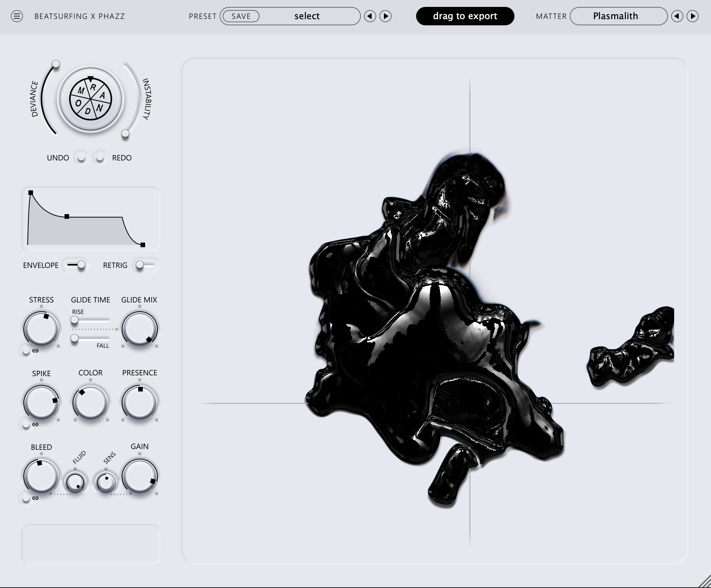Screen dimensions: 711x588
Task: Select the envelope attack peak point
Action: coord(31,193)
